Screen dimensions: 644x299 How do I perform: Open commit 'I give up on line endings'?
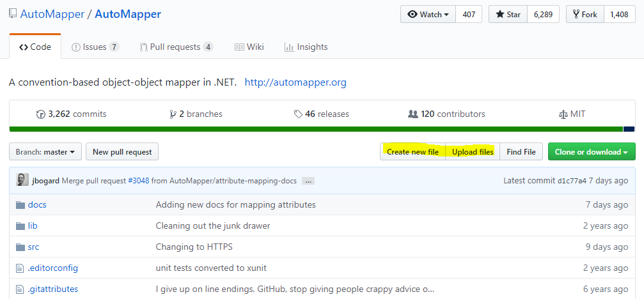[x=295, y=289]
